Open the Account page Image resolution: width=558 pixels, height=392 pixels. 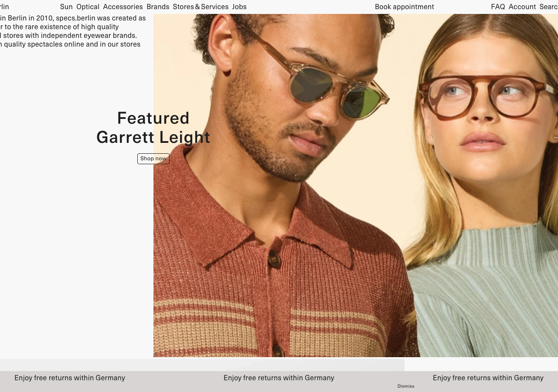tap(522, 7)
